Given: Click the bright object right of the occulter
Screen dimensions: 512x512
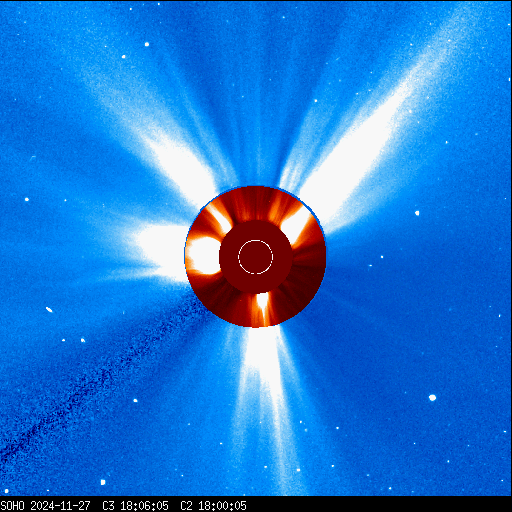Looking at the screenshot, I should click(x=417, y=213).
